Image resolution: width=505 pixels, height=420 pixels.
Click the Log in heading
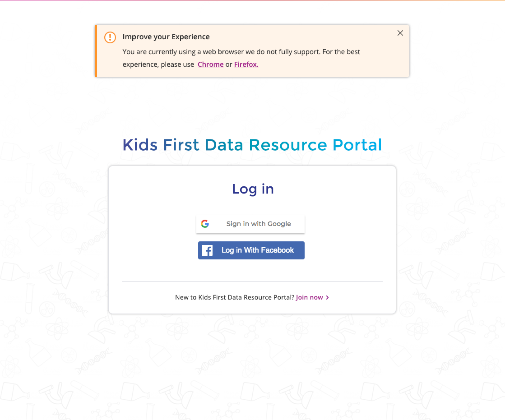252,189
